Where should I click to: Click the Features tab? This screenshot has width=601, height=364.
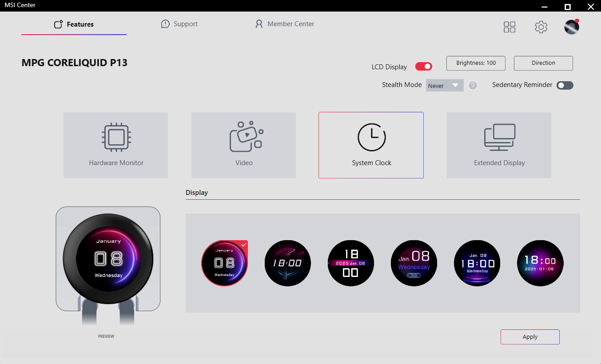point(74,24)
